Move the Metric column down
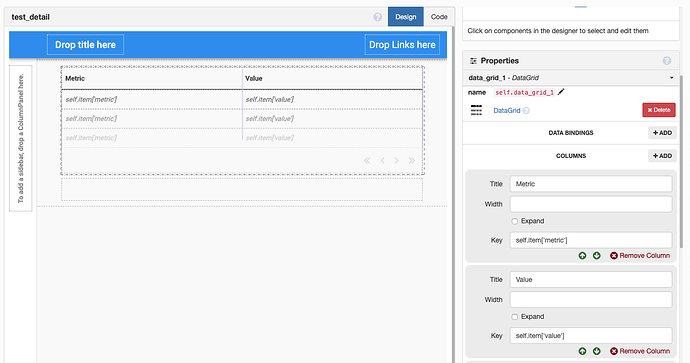Screen dimensions: 690x363 (597, 256)
